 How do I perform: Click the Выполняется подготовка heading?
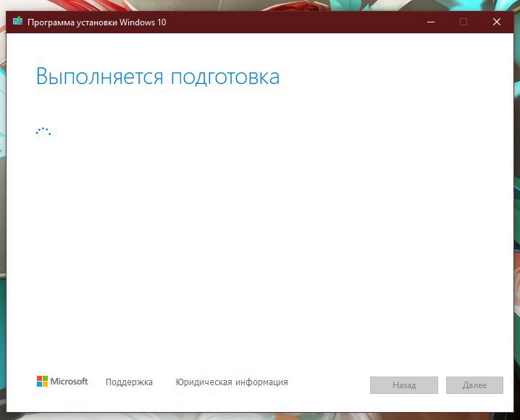tap(158, 77)
